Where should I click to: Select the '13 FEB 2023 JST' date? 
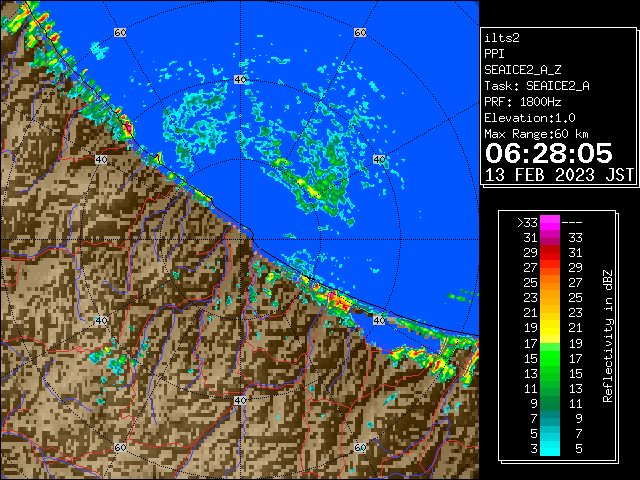pos(560,175)
